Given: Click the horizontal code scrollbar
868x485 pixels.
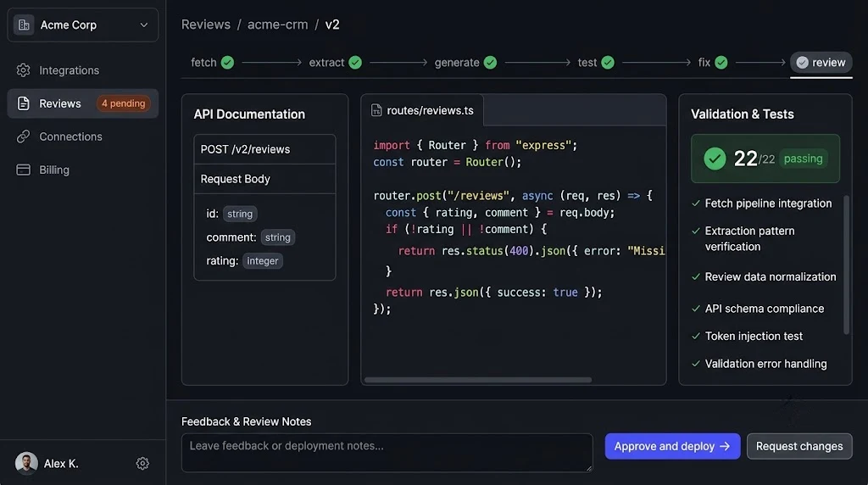Looking at the screenshot, I should click(478, 380).
